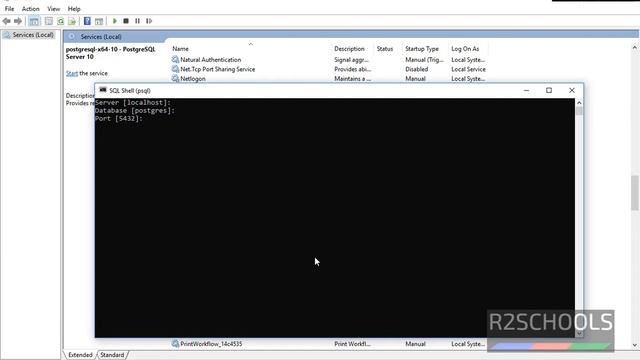
Task: Toggle Show/Hide Action Pane toolbar icon
Action: pos(99,21)
